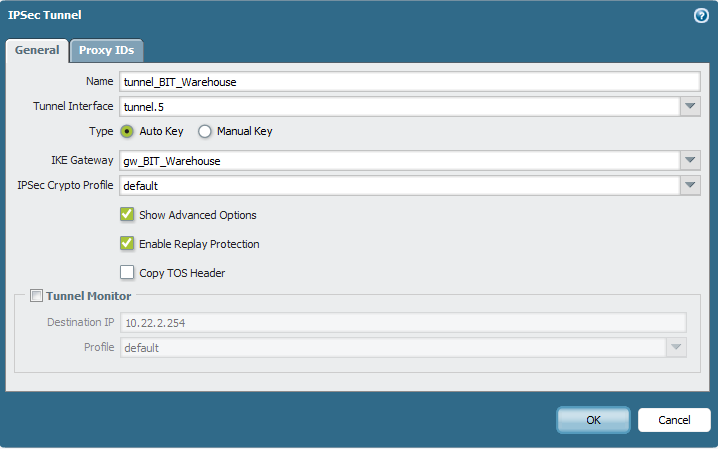Disable the Enable Replay Protection checkbox

(x=127, y=243)
